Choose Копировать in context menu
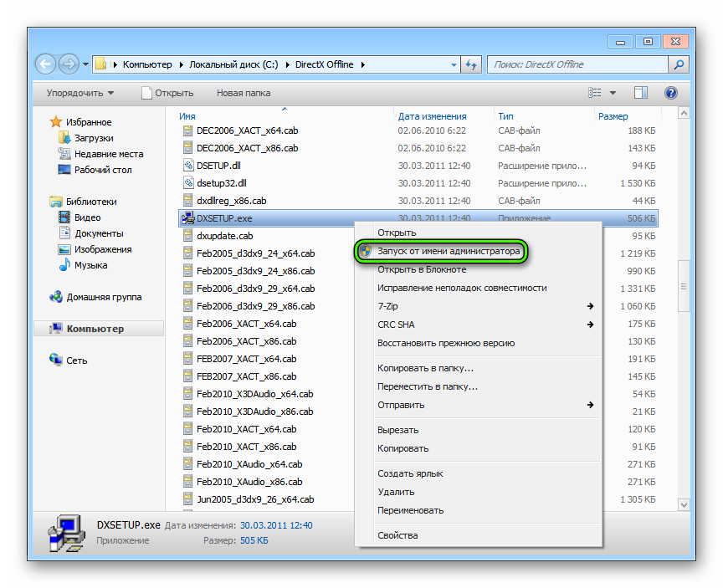 [478, 448]
